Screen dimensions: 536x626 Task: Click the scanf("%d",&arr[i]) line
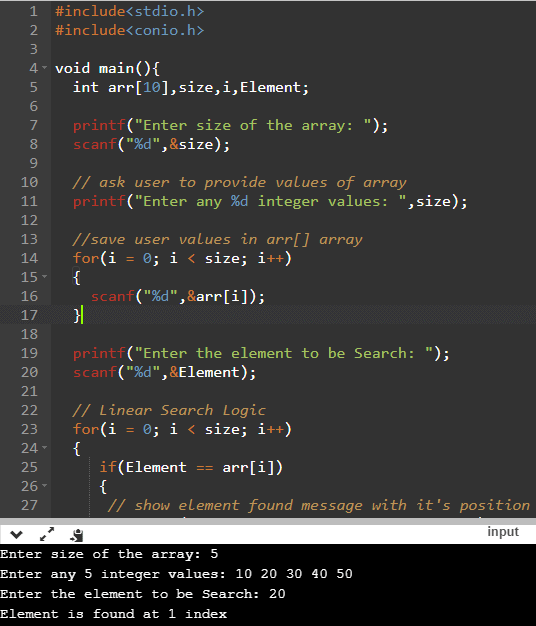pyautogui.click(x=178, y=296)
